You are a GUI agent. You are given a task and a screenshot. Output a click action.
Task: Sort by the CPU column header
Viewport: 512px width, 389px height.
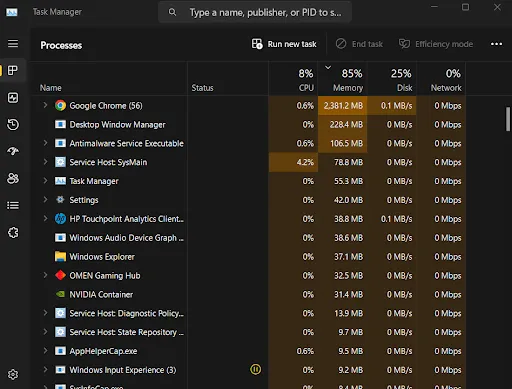pyautogui.click(x=293, y=80)
